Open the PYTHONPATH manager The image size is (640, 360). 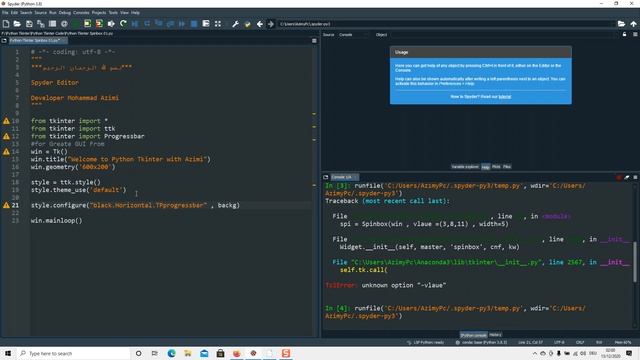(x=247, y=24)
